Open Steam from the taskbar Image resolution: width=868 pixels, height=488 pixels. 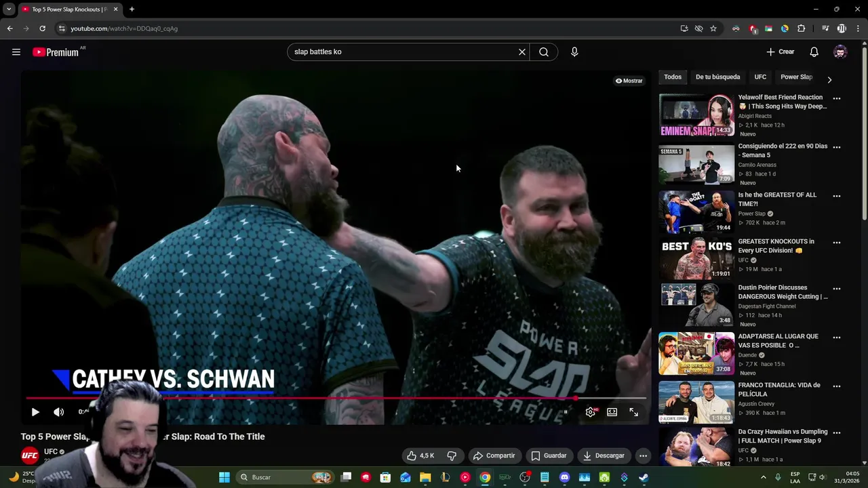tap(644, 477)
